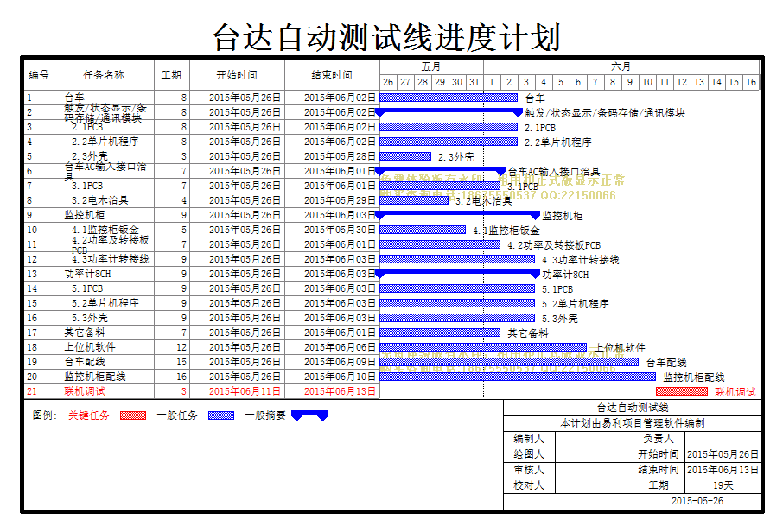Click the 2015年05月29日 end date cell

(x=332, y=200)
